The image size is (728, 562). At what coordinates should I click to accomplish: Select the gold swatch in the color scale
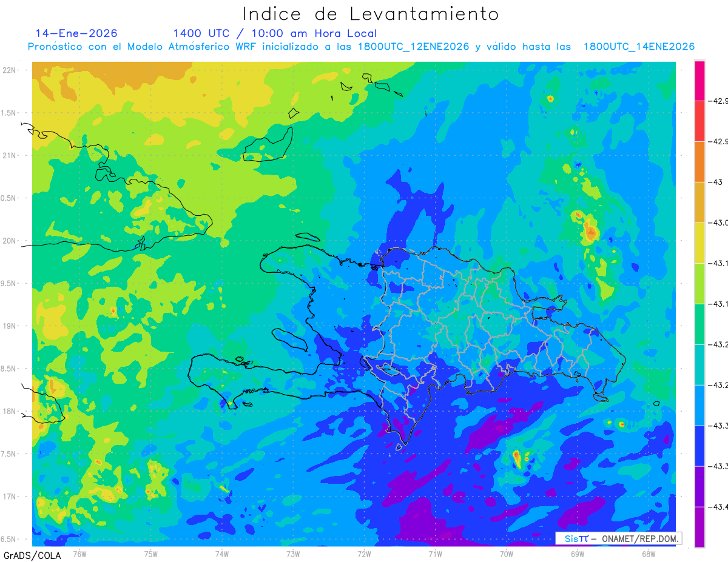click(699, 202)
